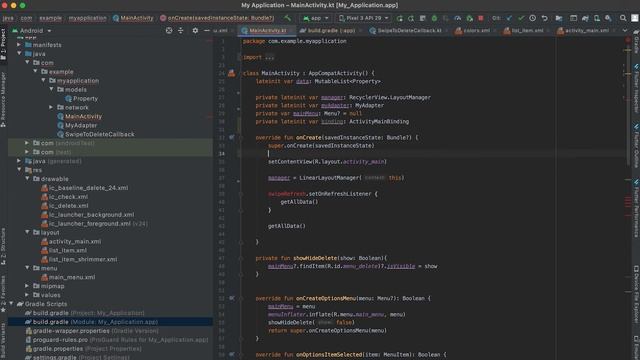Select build.gradle (Module: My_Application.app) row
This screenshot has height=360, width=640.
[x=110, y=322]
